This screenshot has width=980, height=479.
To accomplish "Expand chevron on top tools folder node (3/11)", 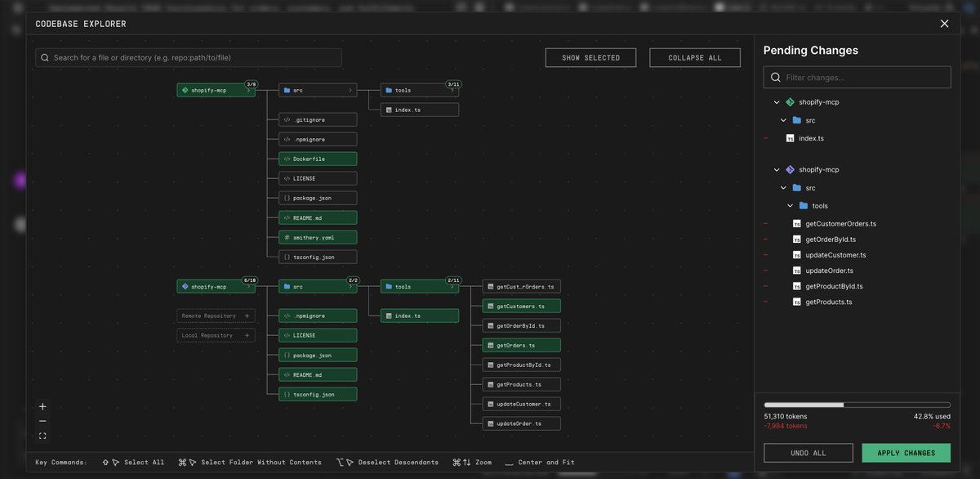I will tap(452, 90).
